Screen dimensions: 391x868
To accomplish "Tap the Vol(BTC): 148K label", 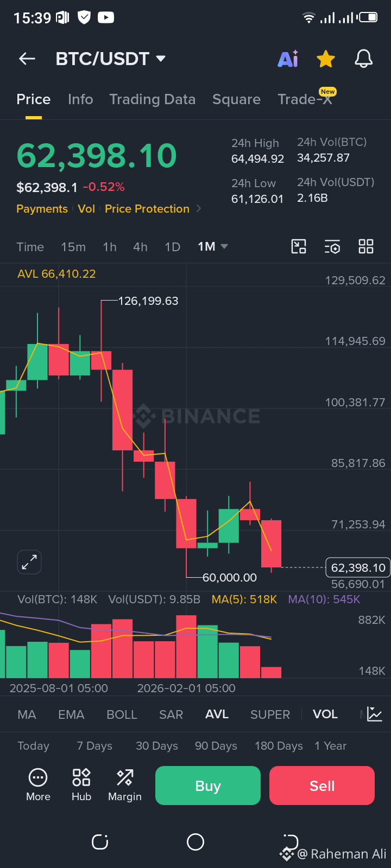I will coord(58,599).
